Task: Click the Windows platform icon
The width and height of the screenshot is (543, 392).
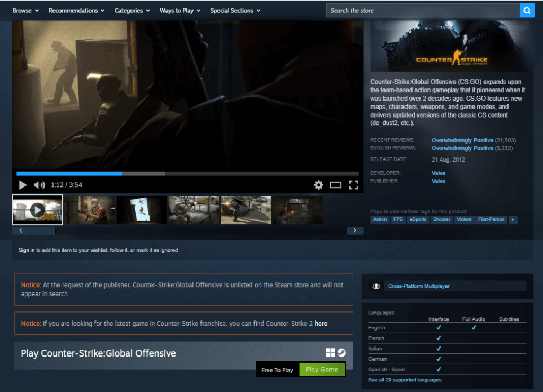Action: [x=330, y=353]
